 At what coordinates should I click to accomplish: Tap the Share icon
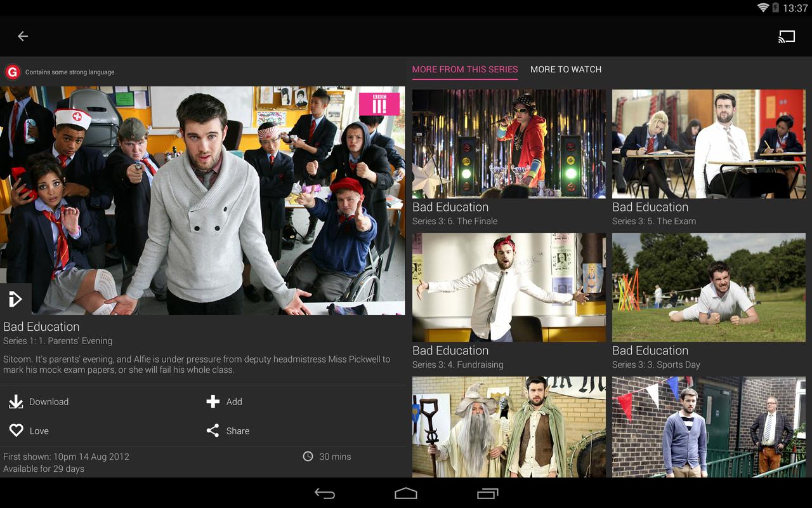click(x=213, y=431)
